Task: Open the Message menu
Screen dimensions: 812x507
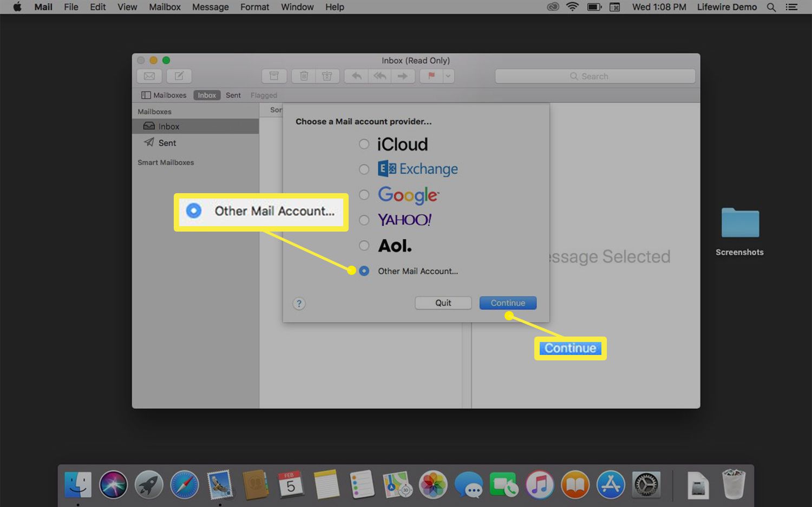Action: pos(211,7)
